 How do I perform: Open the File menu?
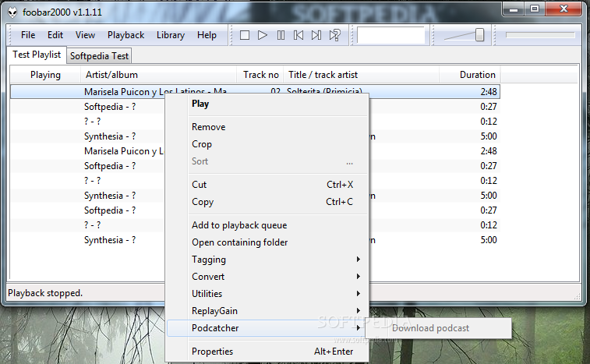[28, 35]
